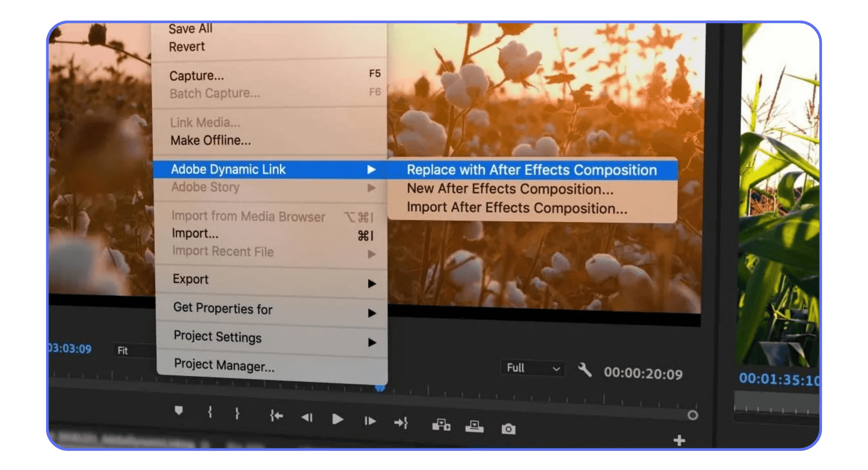Click the Export Frame camera icon
868x470 pixels.
[x=508, y=429]
